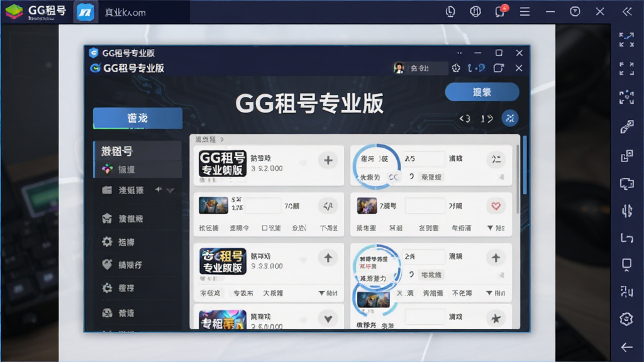
Task: Click the shield icon in GG租号专业版 title bar
Action: [94, 53]
